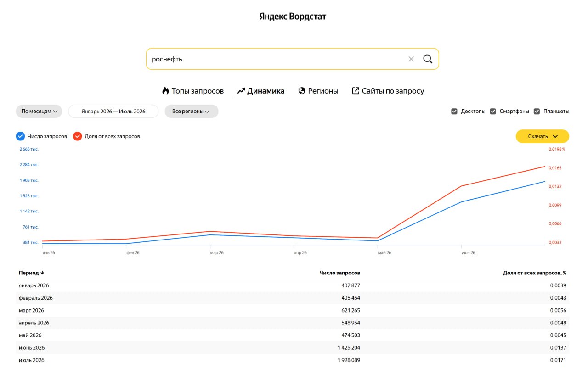The width and height of the screenshot is (588, 374).
Task: Click the апрель 2026 row label
Action: pyautogui.click(x=34, y=323)
